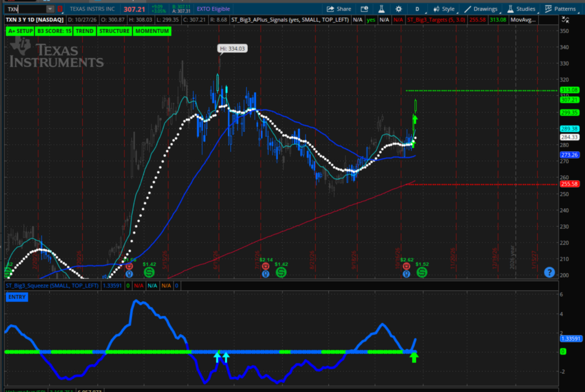The image size is (585, 392).
Task: Click the EXTO Eligible label
Action: 213,9
